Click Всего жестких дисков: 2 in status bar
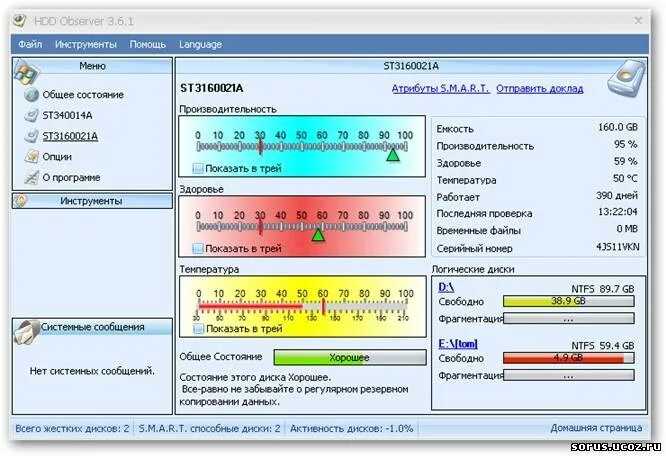 (x=72, y=428)
